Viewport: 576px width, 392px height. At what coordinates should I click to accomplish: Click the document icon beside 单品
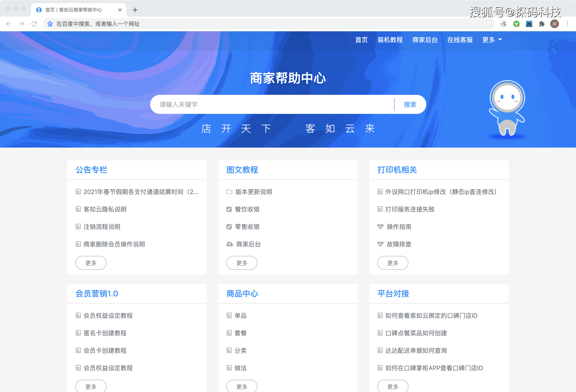click(229, 316)
